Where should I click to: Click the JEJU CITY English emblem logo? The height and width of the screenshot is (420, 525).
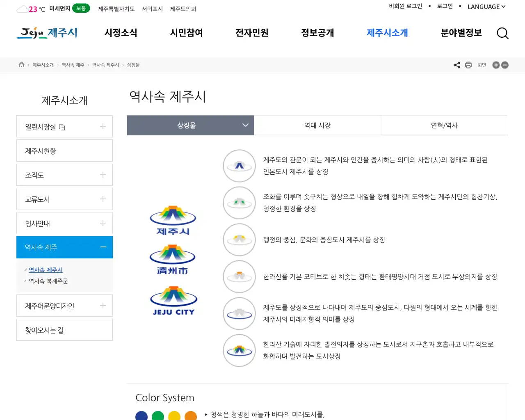(x=173, y=301)
